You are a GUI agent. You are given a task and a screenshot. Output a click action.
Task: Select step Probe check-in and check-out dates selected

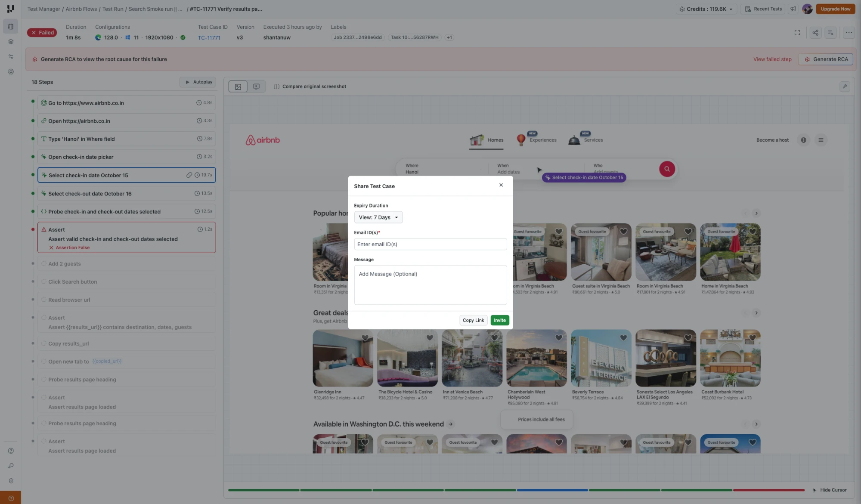[x=127, y=212]
